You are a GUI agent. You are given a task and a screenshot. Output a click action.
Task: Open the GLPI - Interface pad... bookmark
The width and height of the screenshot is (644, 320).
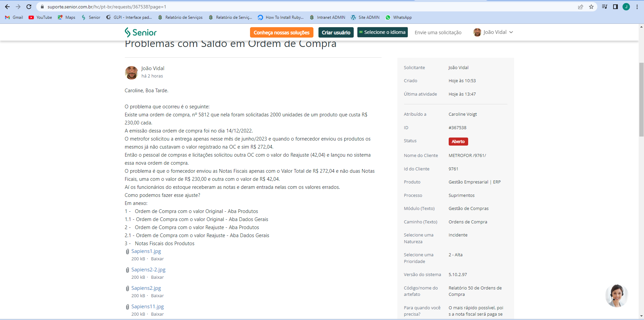pyautogui.click(x=129, y=17)
